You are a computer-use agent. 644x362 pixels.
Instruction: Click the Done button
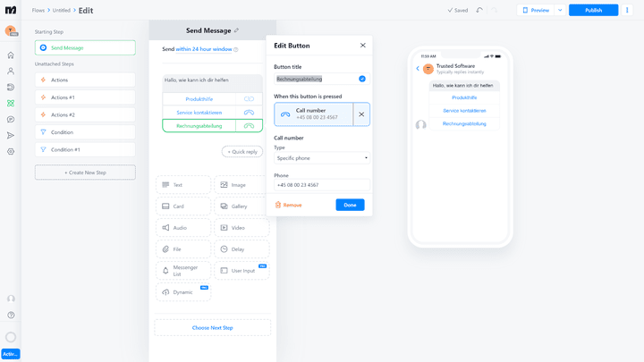350,205
